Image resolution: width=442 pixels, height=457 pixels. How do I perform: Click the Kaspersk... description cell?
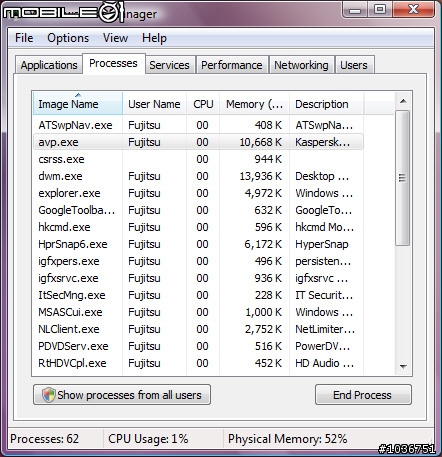pos(323,142)
